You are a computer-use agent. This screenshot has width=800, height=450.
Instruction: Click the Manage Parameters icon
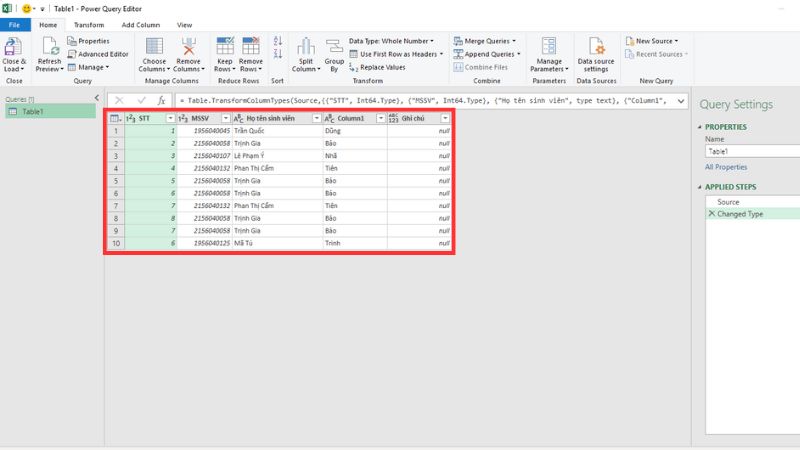548,49
